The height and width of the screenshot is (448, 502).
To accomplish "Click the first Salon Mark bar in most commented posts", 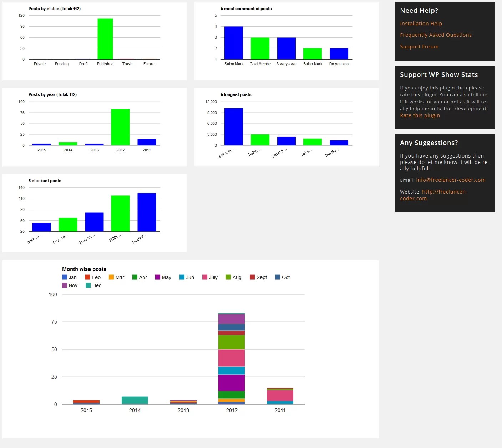I will (234, 43).
